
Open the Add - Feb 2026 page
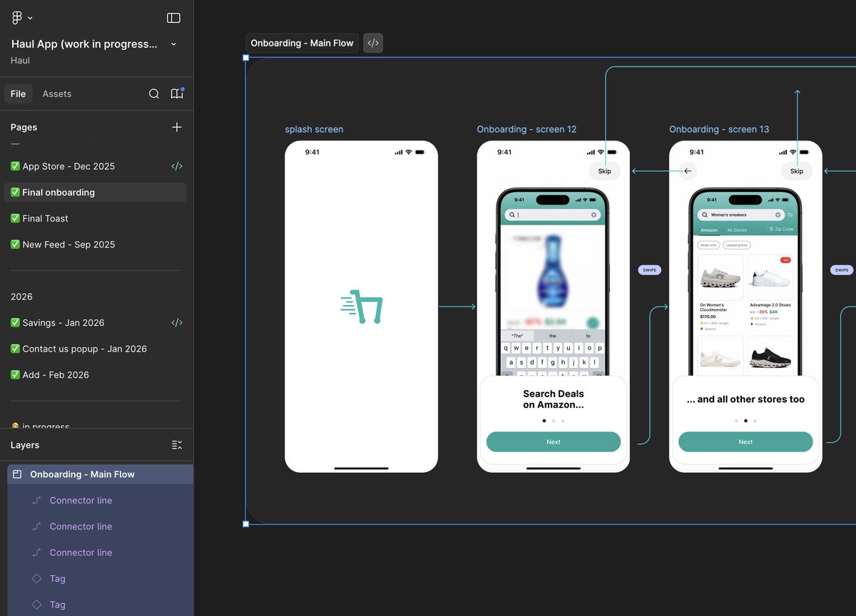[50, 375]
